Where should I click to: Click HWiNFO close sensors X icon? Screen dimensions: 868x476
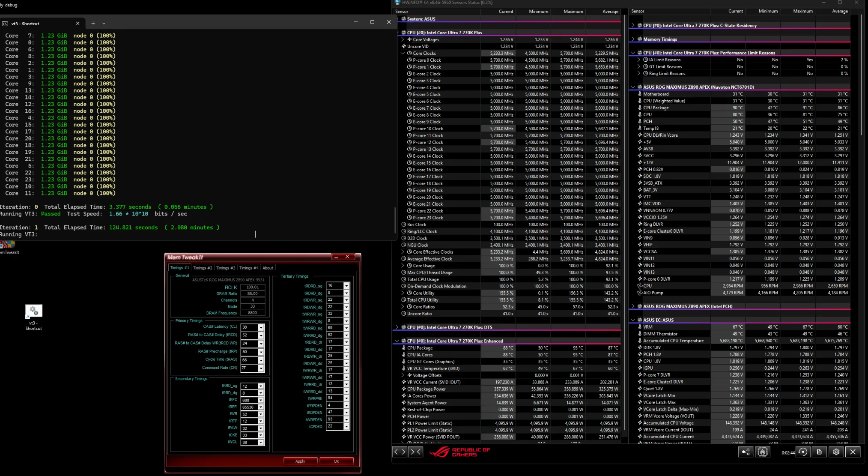coord(853,452)
